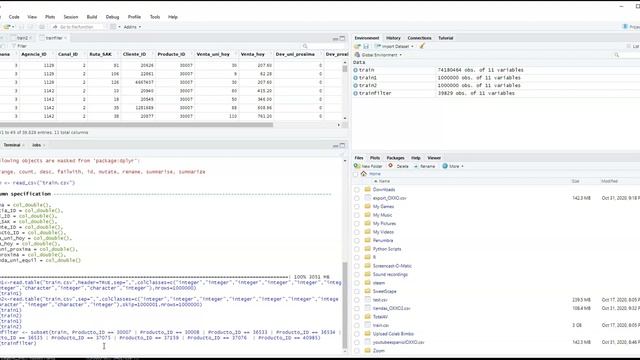Viewport: 640px width, 360px height.
Task: Tick the checkbox for train.csv
Action: click(x=357, y=326)
